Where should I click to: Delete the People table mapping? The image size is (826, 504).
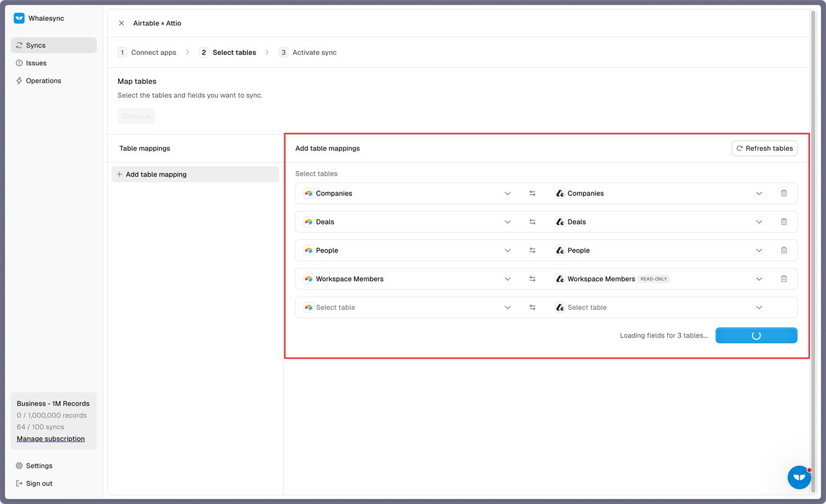(x=784, y=250)
